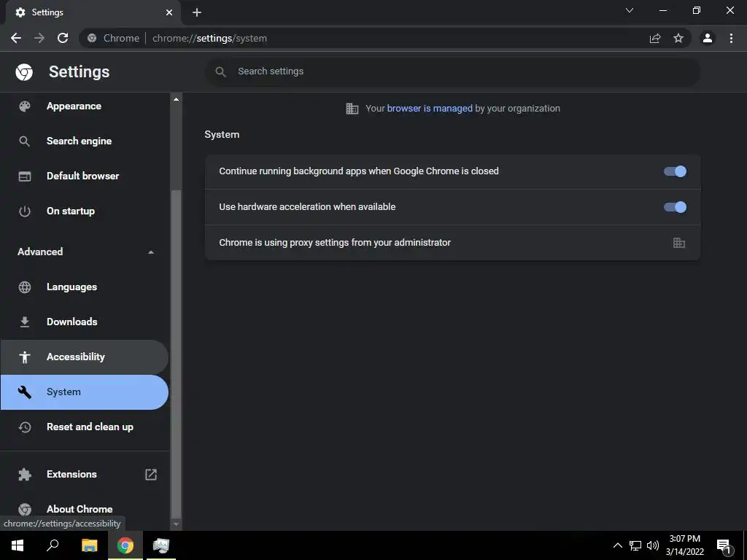Click the address bar URL
Viewport: 747px width, 560px height.
coord(209,38)
